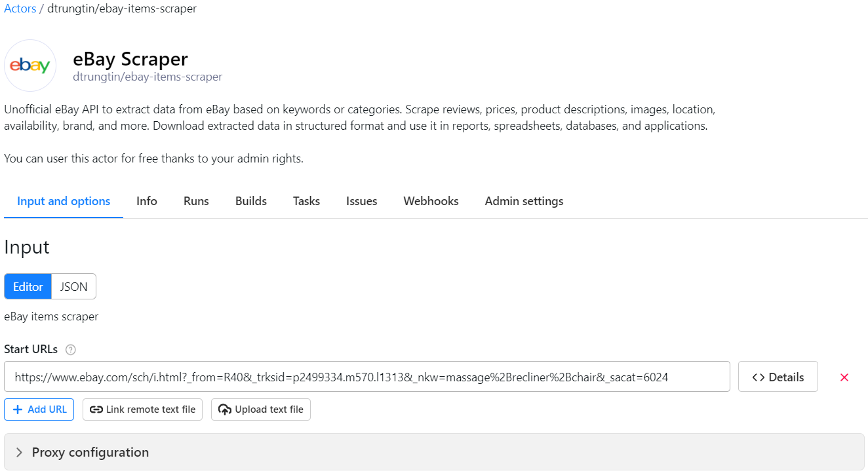
Task: Click the dtrungtin/ebay-items-scraper subtitle under title
Action: 148,77
